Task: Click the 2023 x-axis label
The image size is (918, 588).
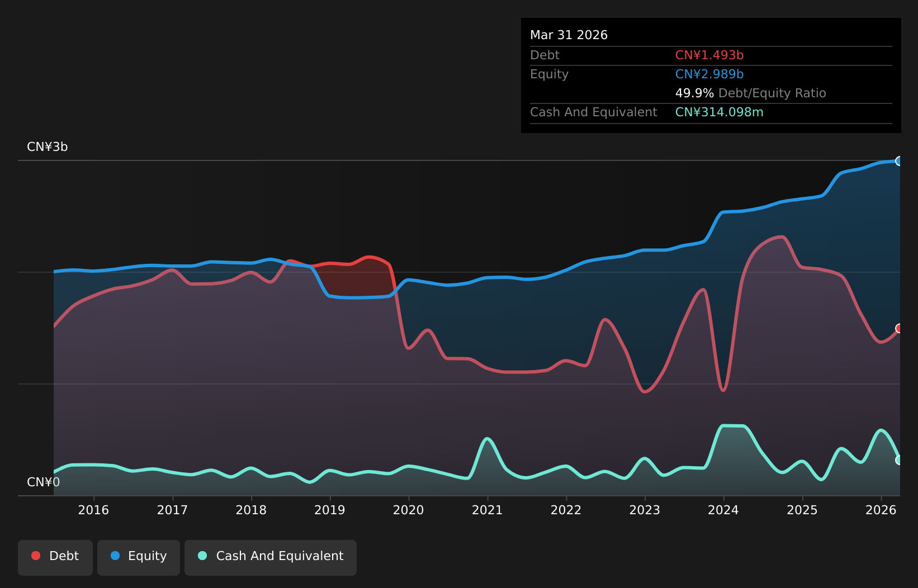Action: point(645,510)
